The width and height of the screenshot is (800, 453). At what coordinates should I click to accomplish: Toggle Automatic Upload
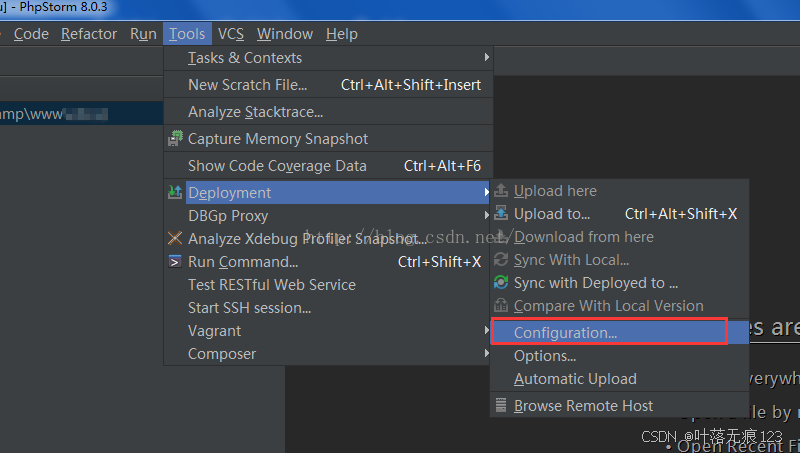coord(619,379)
